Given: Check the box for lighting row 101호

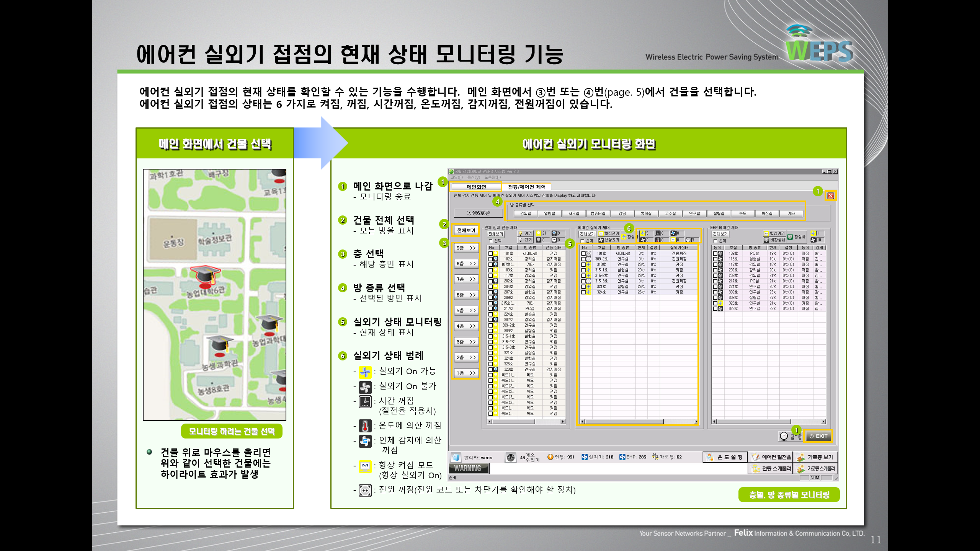Looking at the screenshot, I should pyautogui.click(x=490, y=253).
